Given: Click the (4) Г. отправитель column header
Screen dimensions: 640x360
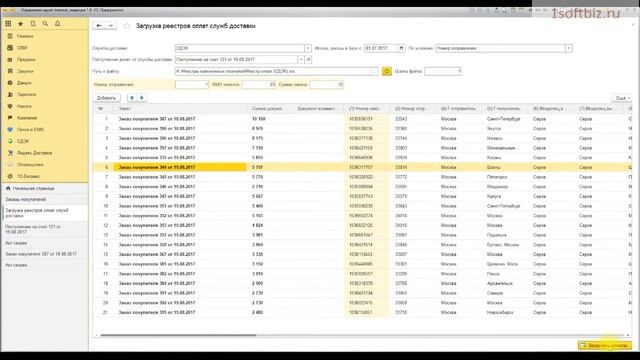Looking at the screenshot, I should (460, 109).
